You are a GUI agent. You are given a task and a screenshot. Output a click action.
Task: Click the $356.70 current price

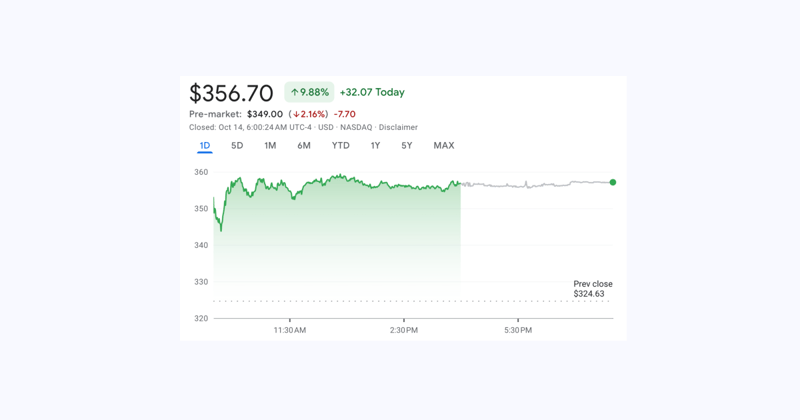[231, 93]
